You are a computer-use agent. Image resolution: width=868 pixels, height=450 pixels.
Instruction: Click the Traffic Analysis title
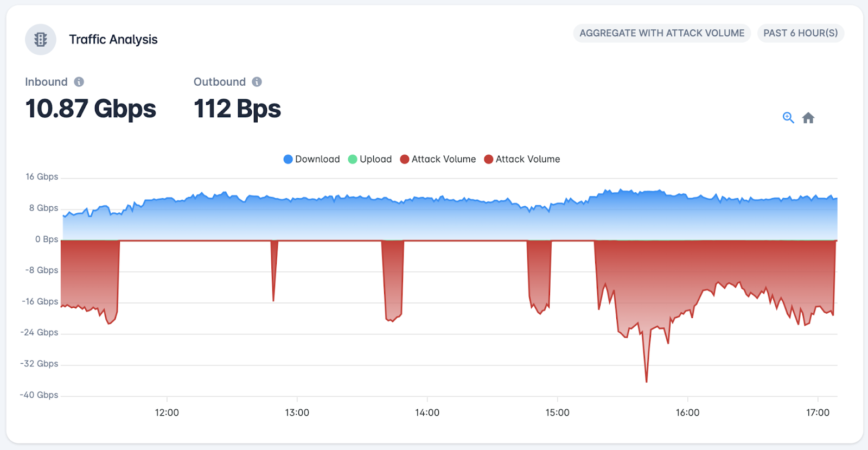113,40
